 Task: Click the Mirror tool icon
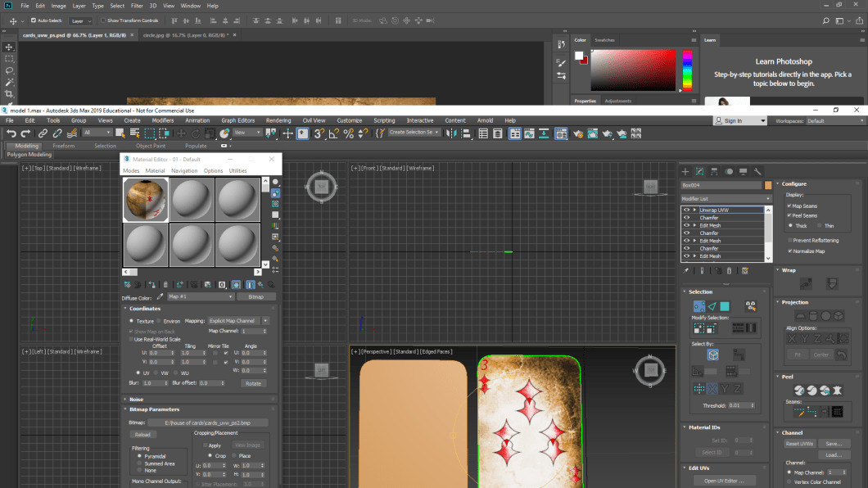(451, 133)
